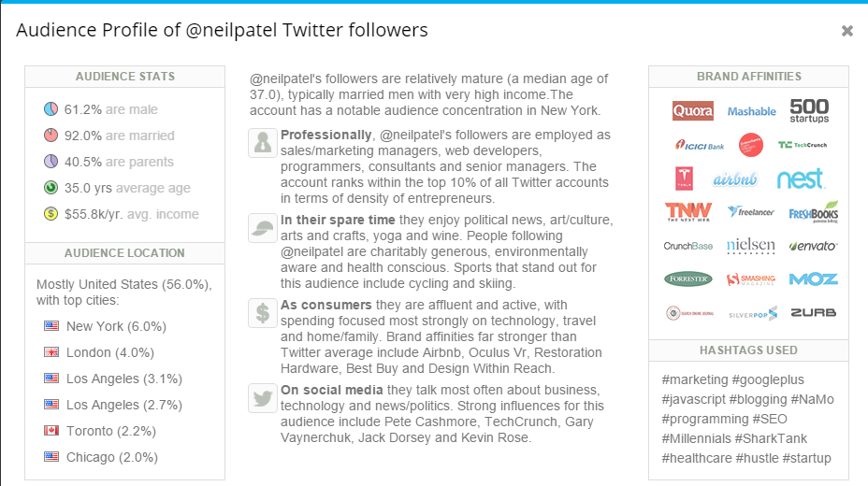Screen dimensions: 868x486
Task: Click the #marketing hashtag
Action: coord(694,379)
